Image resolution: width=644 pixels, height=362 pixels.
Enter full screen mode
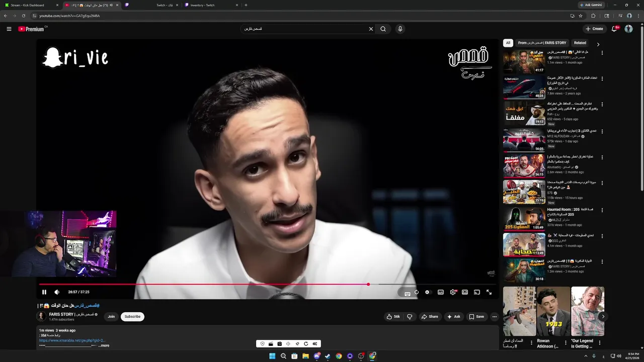coord(489,292)
